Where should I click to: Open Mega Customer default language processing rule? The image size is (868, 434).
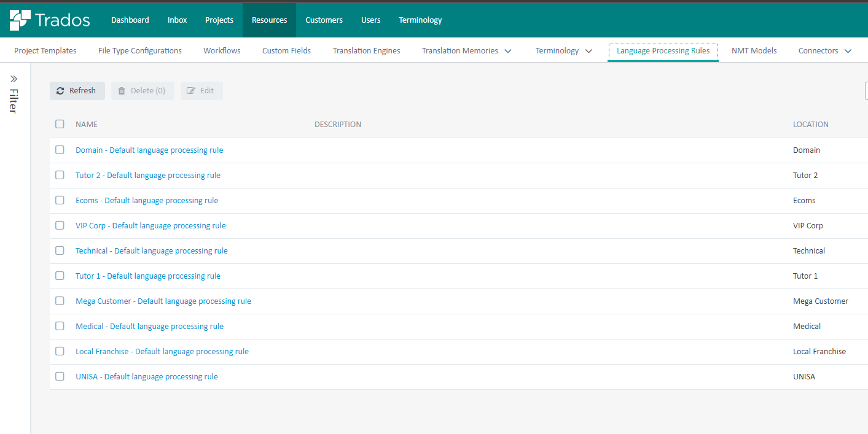coord(163,301)
